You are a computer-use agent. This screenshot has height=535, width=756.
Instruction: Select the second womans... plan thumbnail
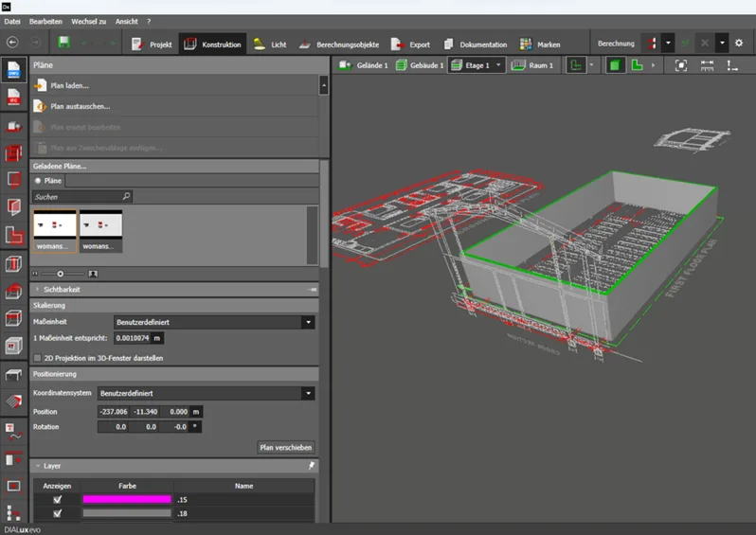100,231
